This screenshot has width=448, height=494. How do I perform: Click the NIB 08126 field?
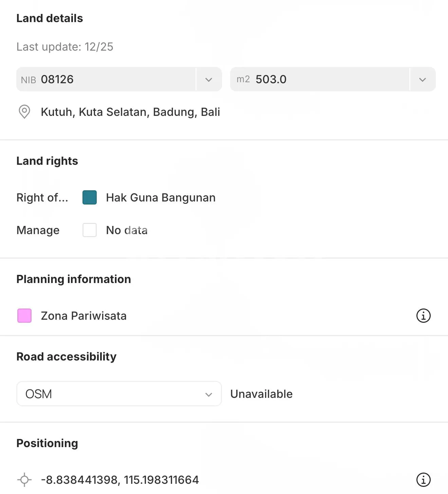point(106,80)
